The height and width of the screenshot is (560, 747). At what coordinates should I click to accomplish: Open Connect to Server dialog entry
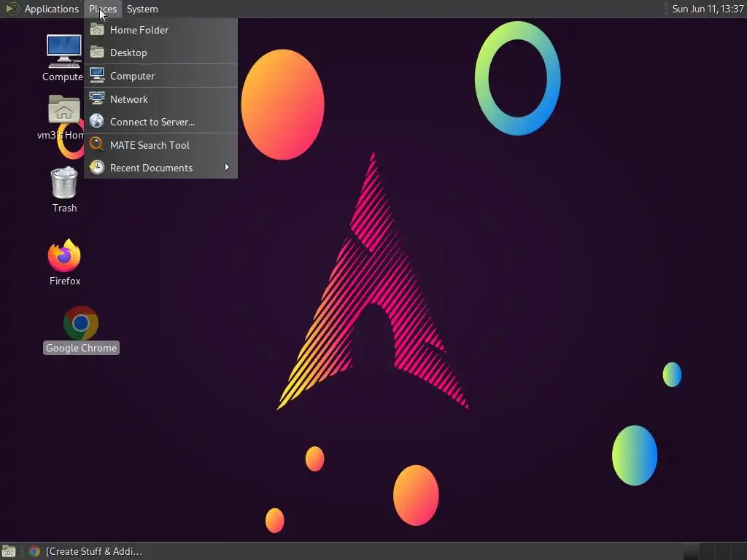161,122
